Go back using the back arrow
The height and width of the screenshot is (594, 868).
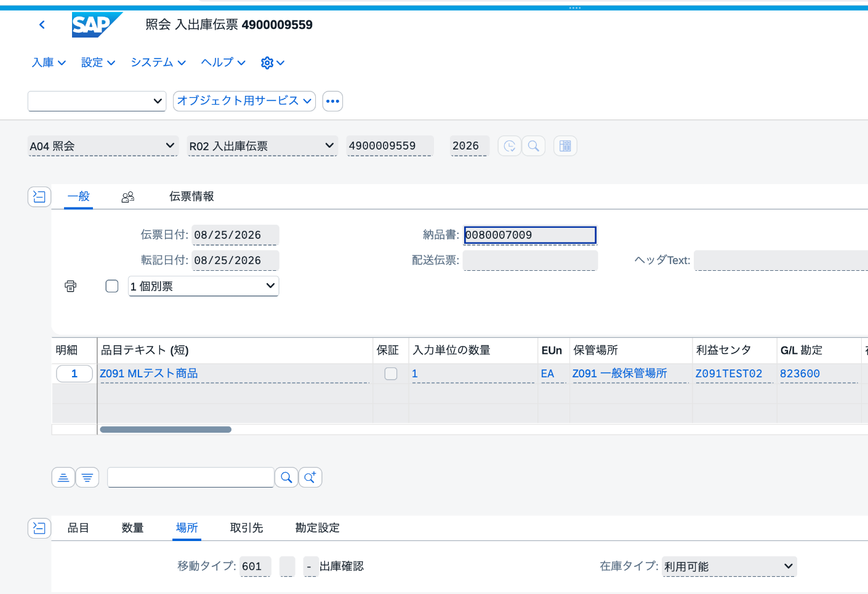[42, 25]
